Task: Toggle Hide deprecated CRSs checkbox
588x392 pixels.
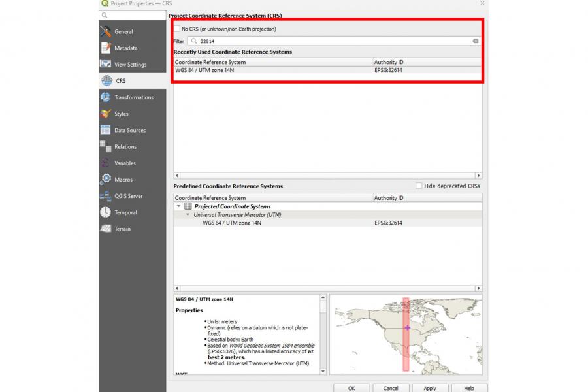Action: (x=419, y=186)
